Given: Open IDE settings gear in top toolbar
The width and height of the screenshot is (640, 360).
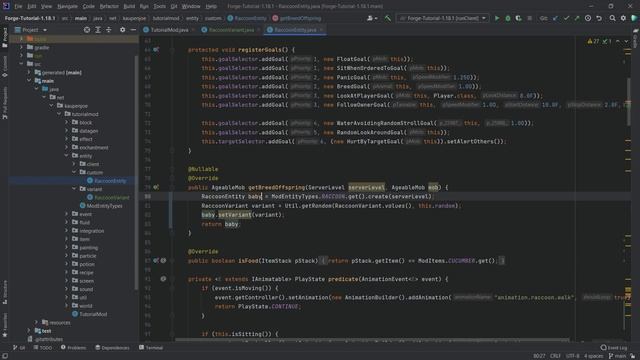Looking at the screenshot, I should 623,18.
